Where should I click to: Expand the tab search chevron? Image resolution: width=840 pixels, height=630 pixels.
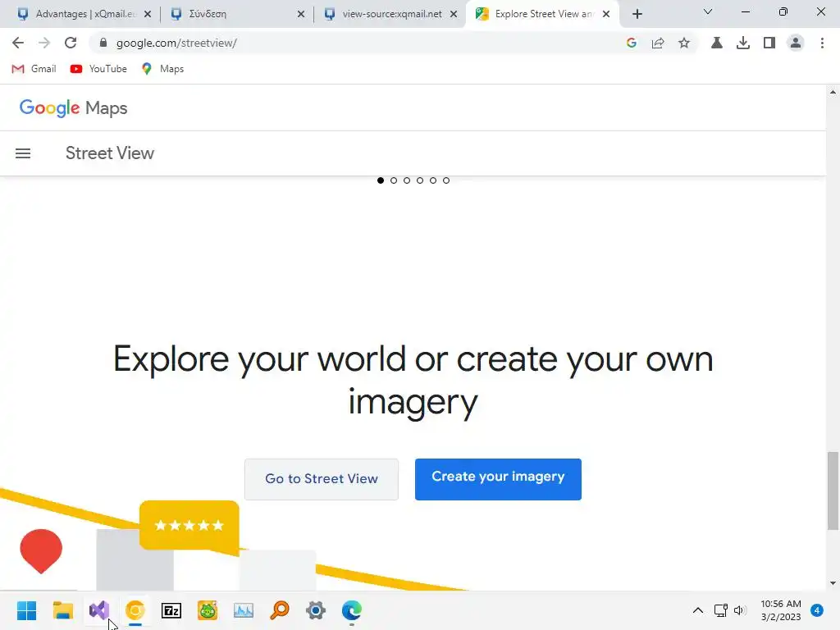(x=708, y=11)
